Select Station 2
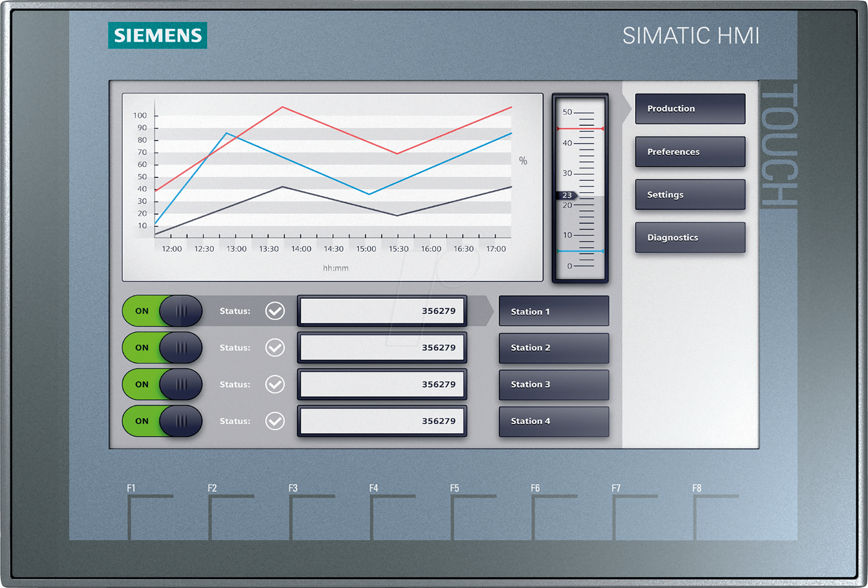Image resolution: width=868 pixels, height=588 pixels. click(x=554, y=348)
